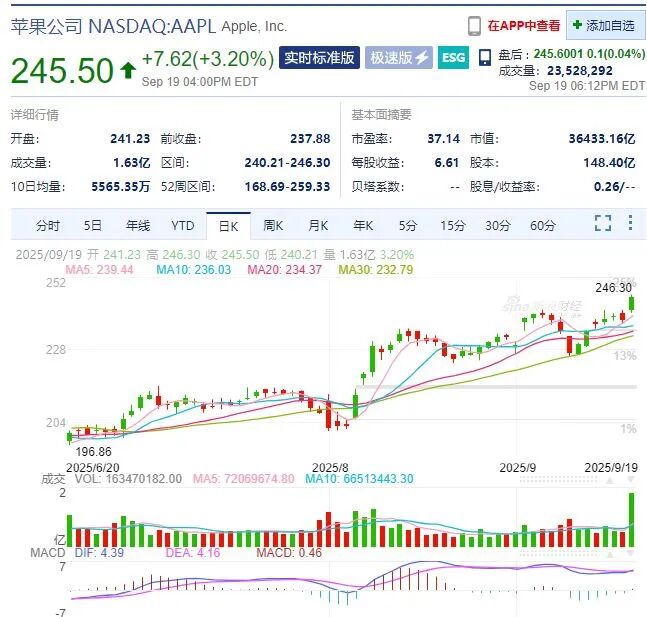Screen dimensions: 647x617
Task: Switch to 极速版 fast mode
Action: 399,57
